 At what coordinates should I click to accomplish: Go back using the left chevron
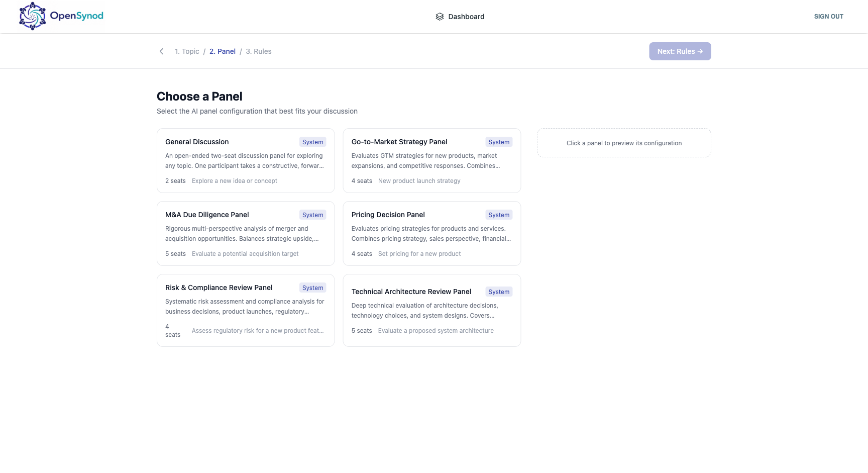pos(161,51)
